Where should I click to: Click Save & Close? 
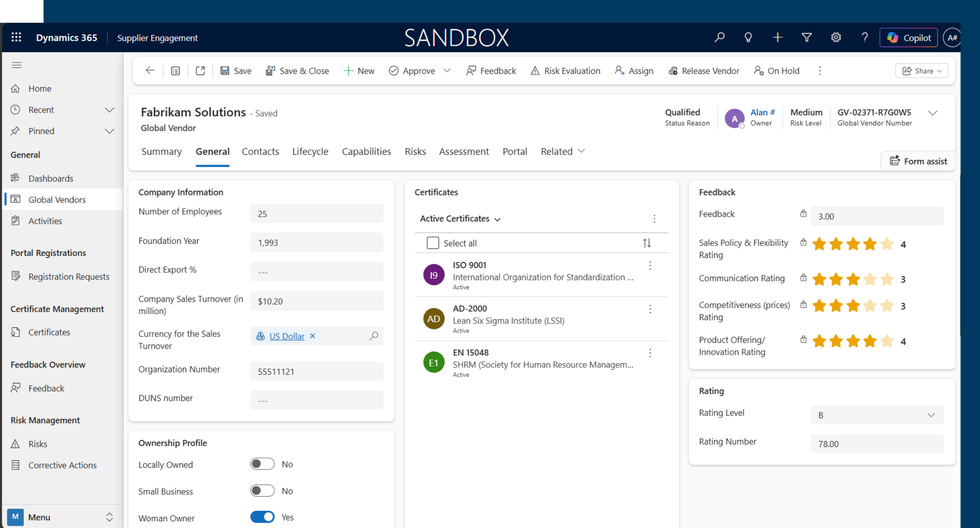pos(297,71)
